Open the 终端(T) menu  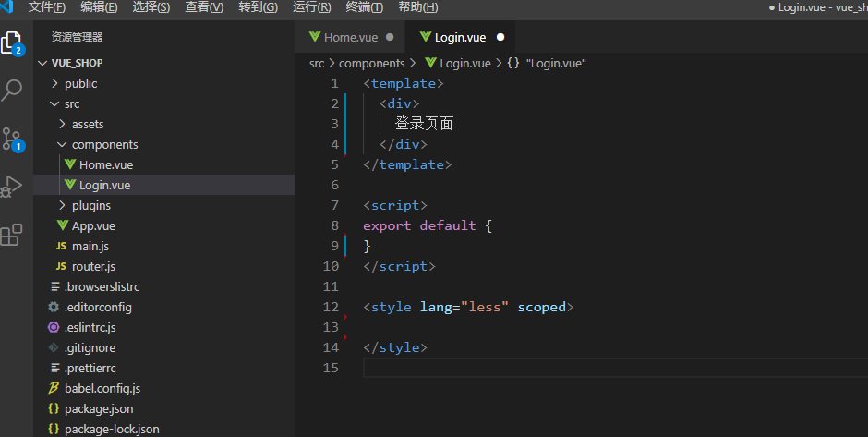(x=364, y=7)
